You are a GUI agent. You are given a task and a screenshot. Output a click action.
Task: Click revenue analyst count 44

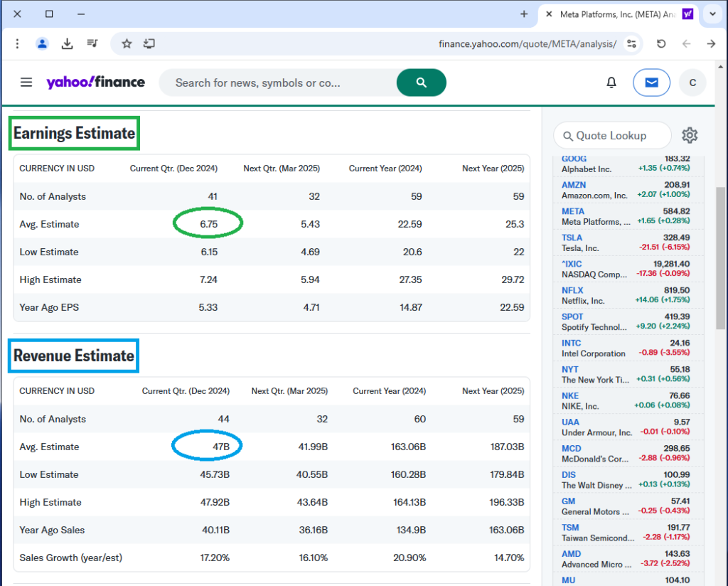pyautogui.click(x=223, y=419)
